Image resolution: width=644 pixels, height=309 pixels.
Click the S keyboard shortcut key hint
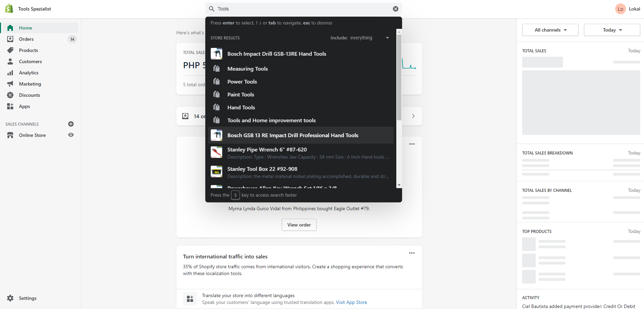tap(235, 195)
